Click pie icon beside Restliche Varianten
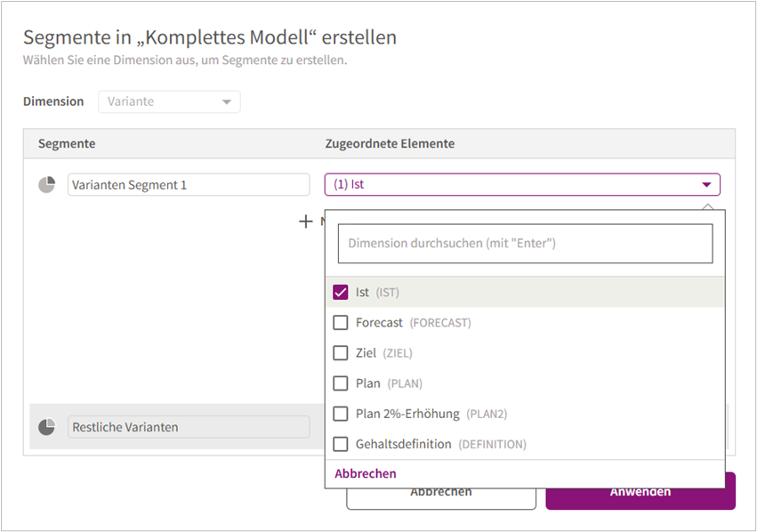Image resolution: width=757 pixels, height=532 pixels. [47, 427]
